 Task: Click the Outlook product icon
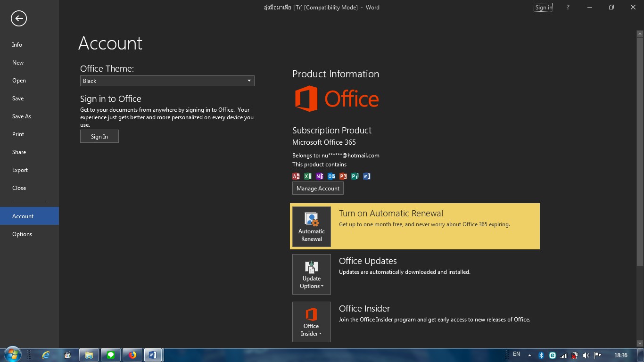(331, 176)
